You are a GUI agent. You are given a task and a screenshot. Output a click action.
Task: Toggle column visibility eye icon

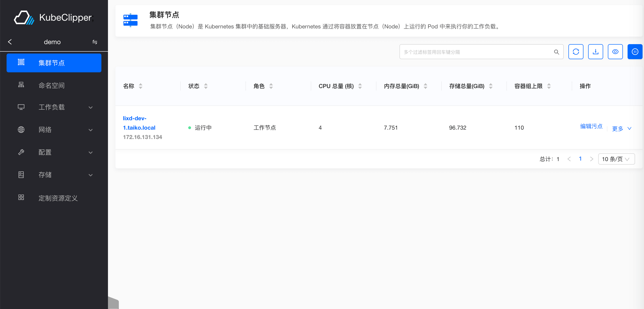coord(615,52)
